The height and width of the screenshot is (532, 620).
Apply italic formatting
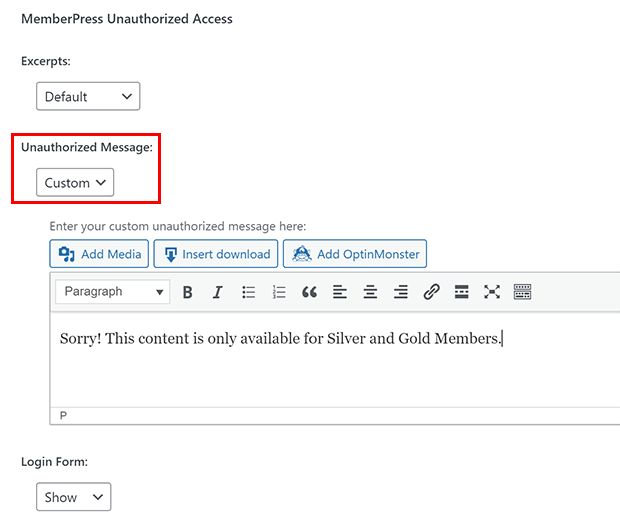(217, 292)
